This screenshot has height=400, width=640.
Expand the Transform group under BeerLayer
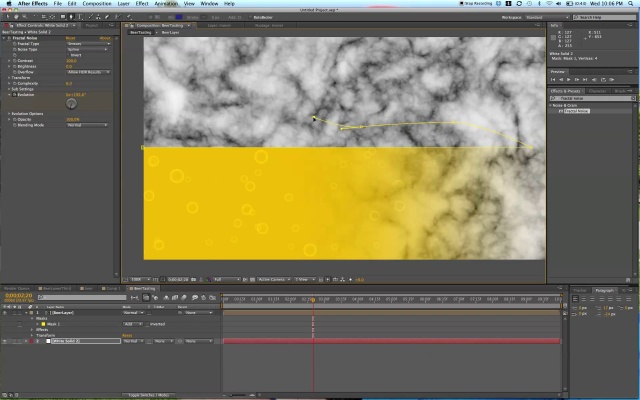33,335
